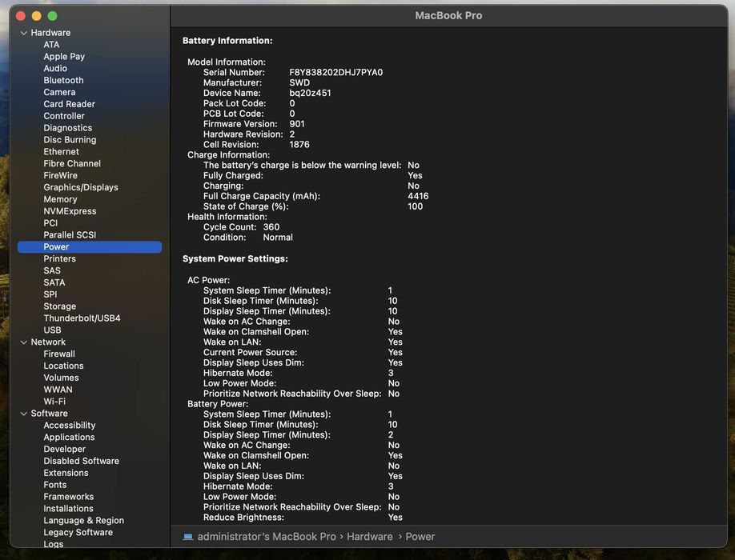Click the Manufacturer value SWD
The height and width of the screenshot is (560, 735).
[x=299, y=82]
